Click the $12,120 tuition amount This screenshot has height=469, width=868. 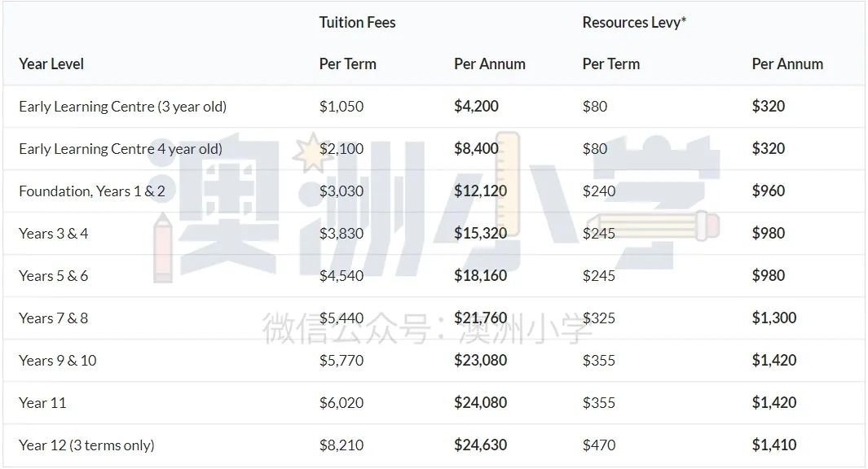click(481, 191)
